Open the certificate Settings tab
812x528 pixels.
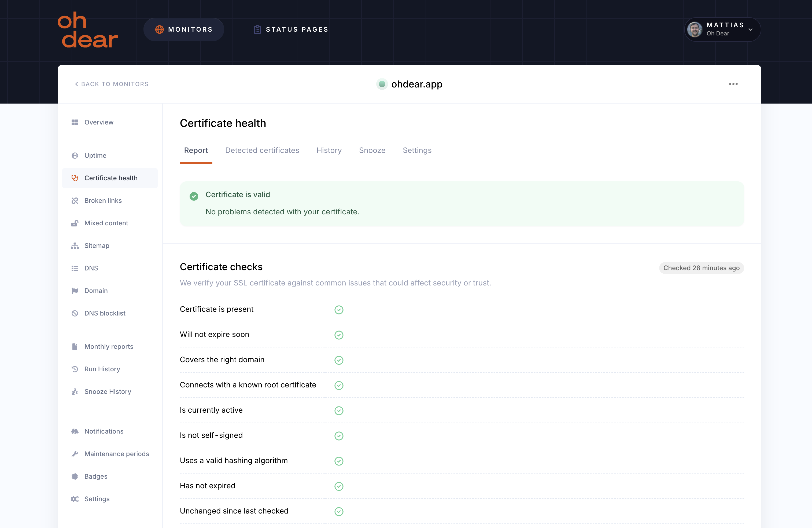(x=417, y=151)
